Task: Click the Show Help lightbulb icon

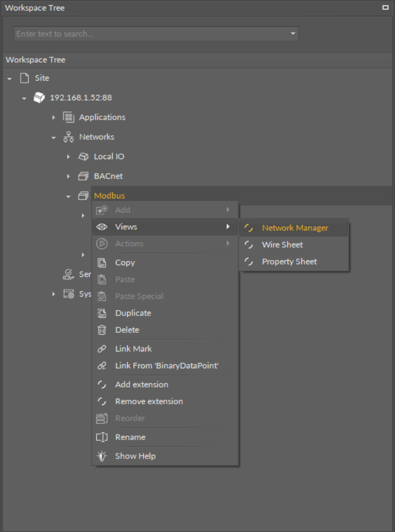Action: [x=102, y=456]
